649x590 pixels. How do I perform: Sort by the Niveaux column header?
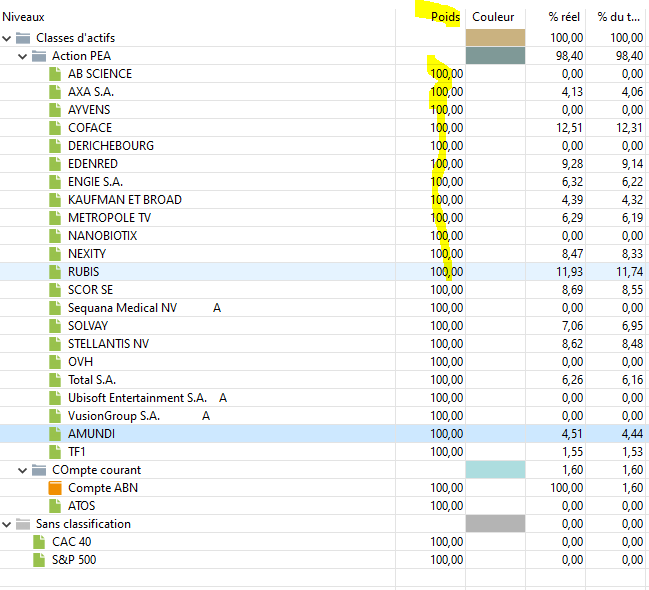[23, 17]
